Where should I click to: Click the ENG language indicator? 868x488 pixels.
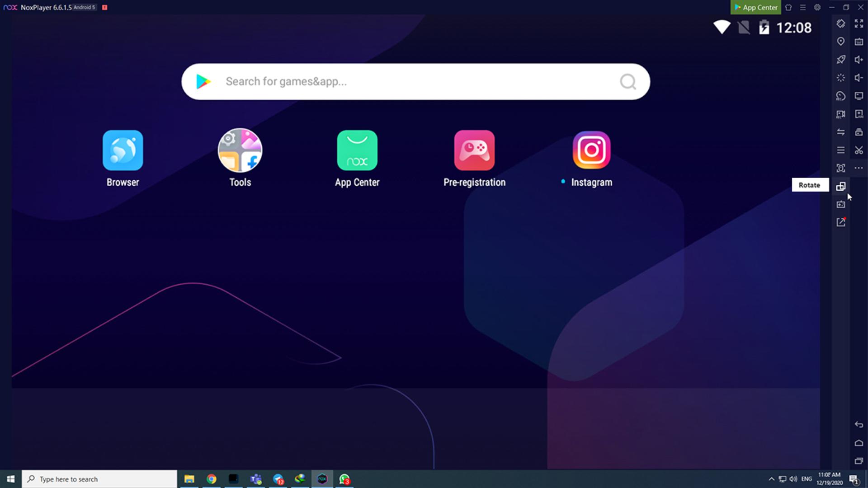pyautogui.click(x=807, y=479)
